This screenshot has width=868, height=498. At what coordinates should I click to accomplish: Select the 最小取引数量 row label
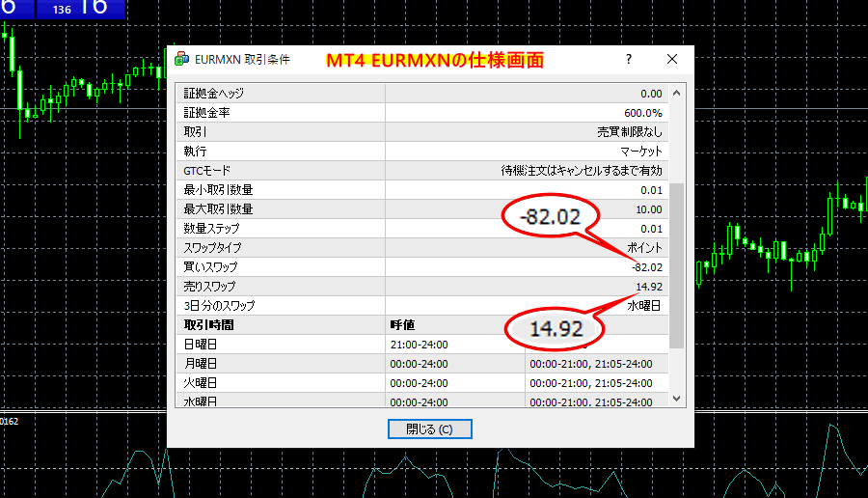(x=218, y=190)
